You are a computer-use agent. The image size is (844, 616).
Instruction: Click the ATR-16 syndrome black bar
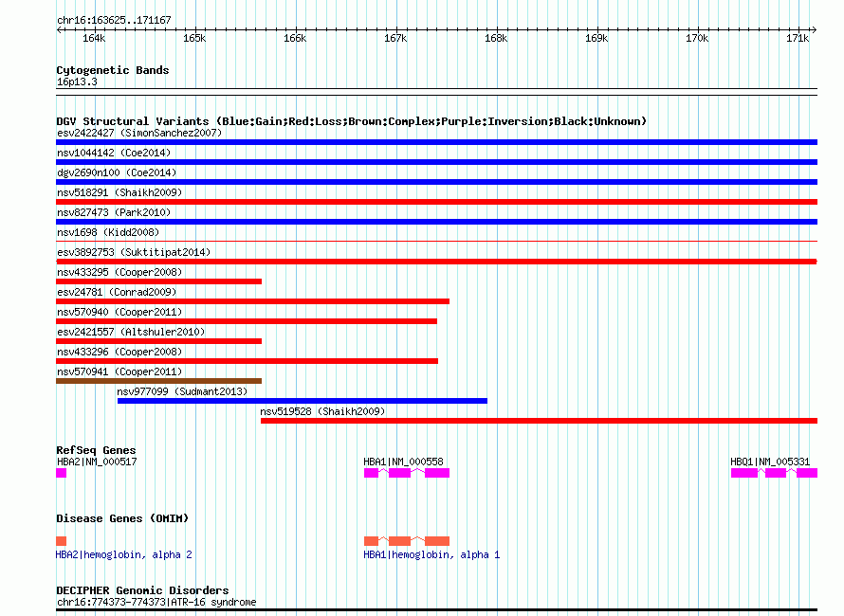[x=436, y=610]
